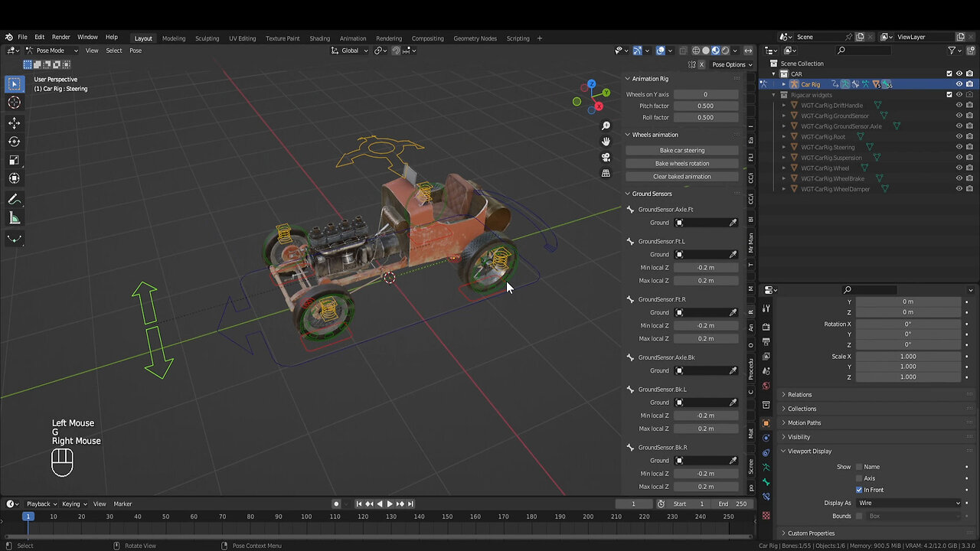This screenshot has width=980, height=551.
Task: Select the Annotate tool
Action: click(x=14, y=199)
